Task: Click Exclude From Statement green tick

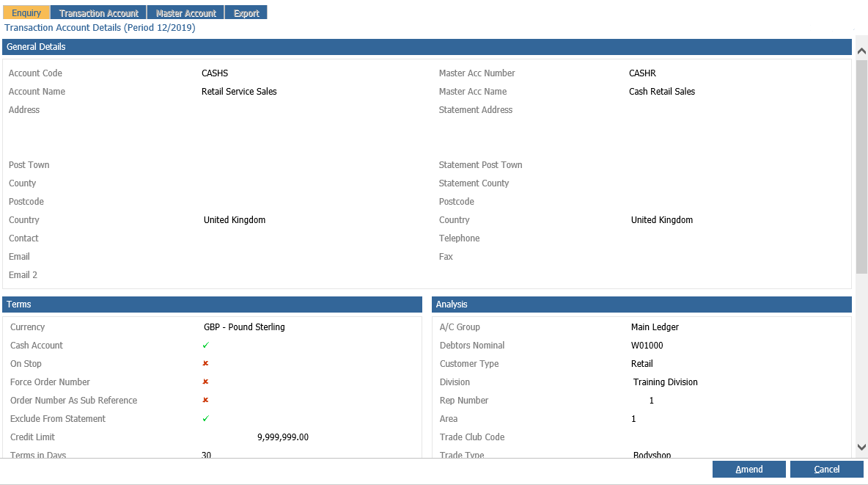Action: 206,418
